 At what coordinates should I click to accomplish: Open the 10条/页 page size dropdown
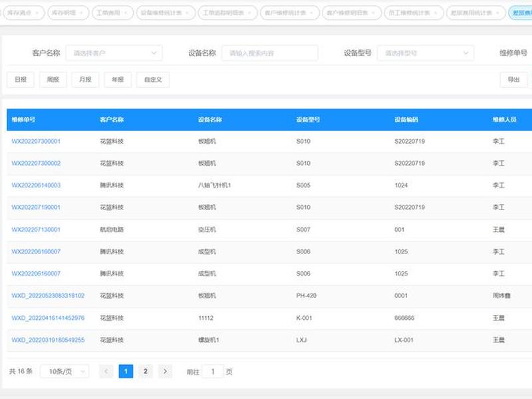point(65,372)
